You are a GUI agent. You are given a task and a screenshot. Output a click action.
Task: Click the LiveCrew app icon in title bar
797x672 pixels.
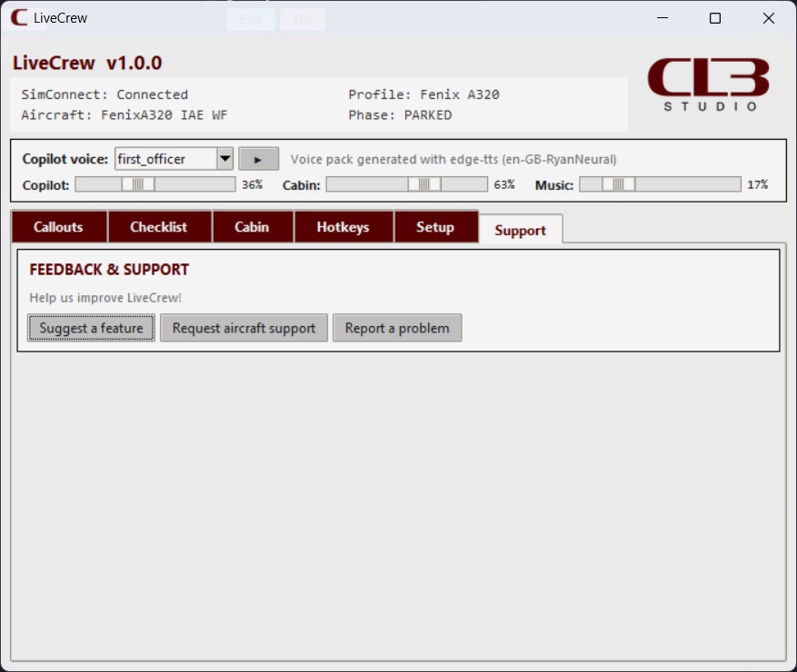[18, 17]
